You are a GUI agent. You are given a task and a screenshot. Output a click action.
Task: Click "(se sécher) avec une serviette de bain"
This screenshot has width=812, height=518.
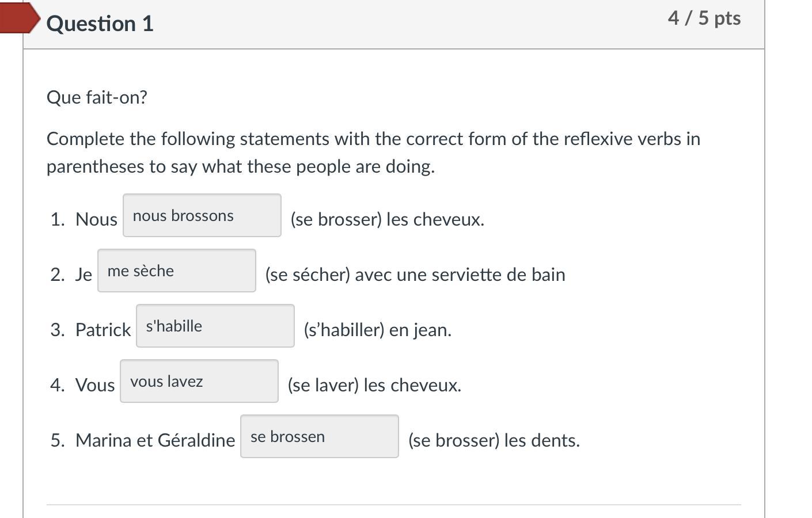click(x=415, y=275)
